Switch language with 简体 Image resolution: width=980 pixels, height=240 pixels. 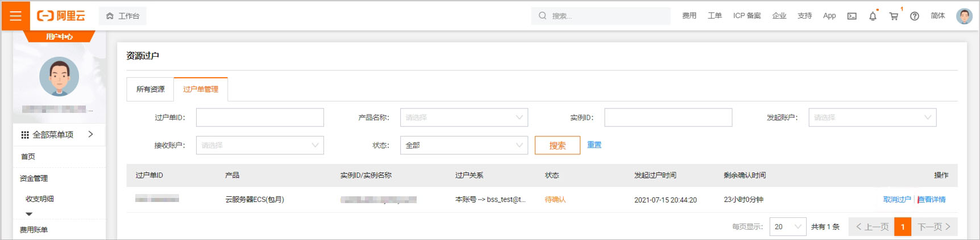938,16
